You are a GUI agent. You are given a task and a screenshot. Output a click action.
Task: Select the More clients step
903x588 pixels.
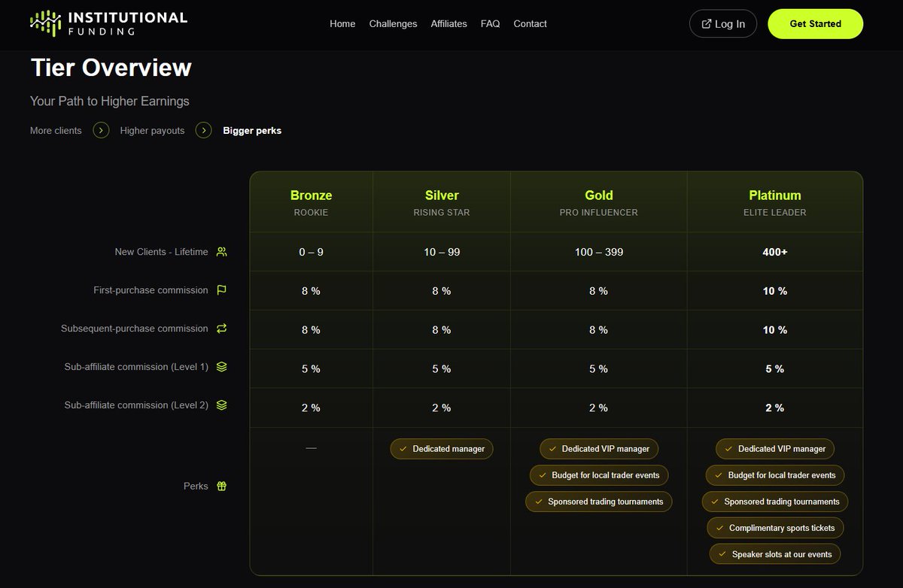56,131
